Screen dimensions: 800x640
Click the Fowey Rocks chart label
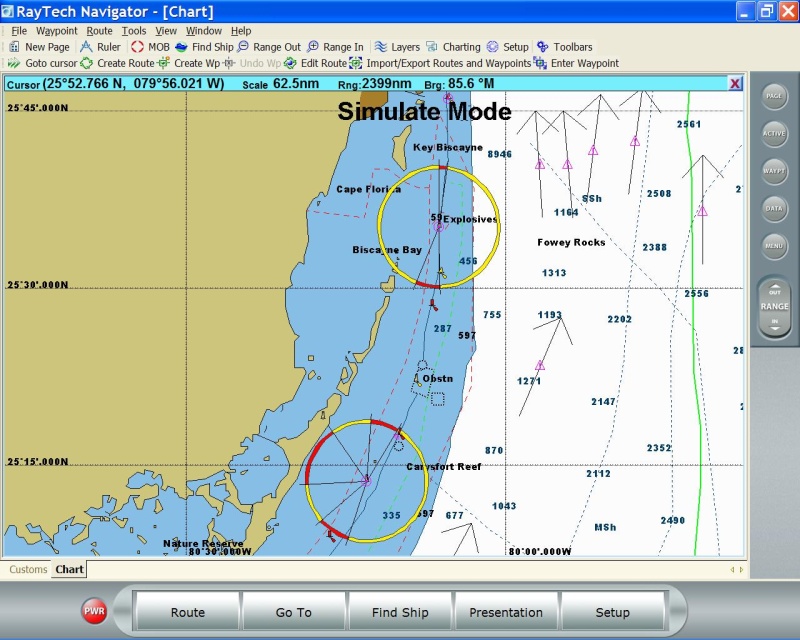571,242
